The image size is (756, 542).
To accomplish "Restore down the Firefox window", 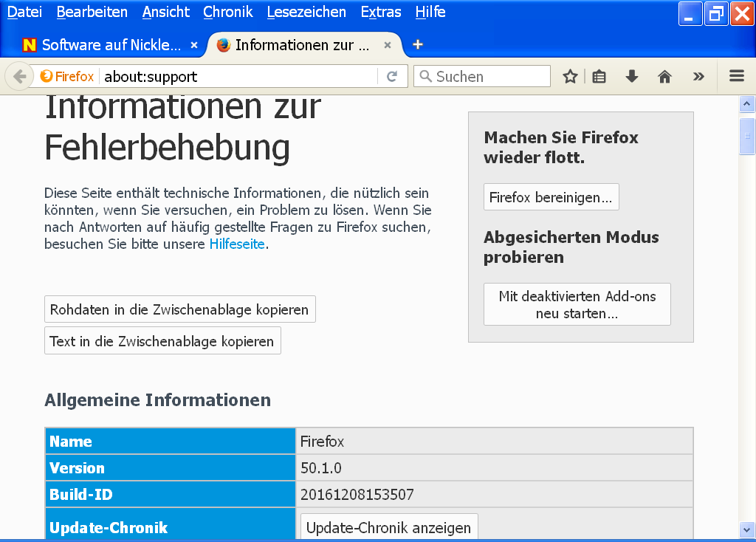I will (716, 13).
